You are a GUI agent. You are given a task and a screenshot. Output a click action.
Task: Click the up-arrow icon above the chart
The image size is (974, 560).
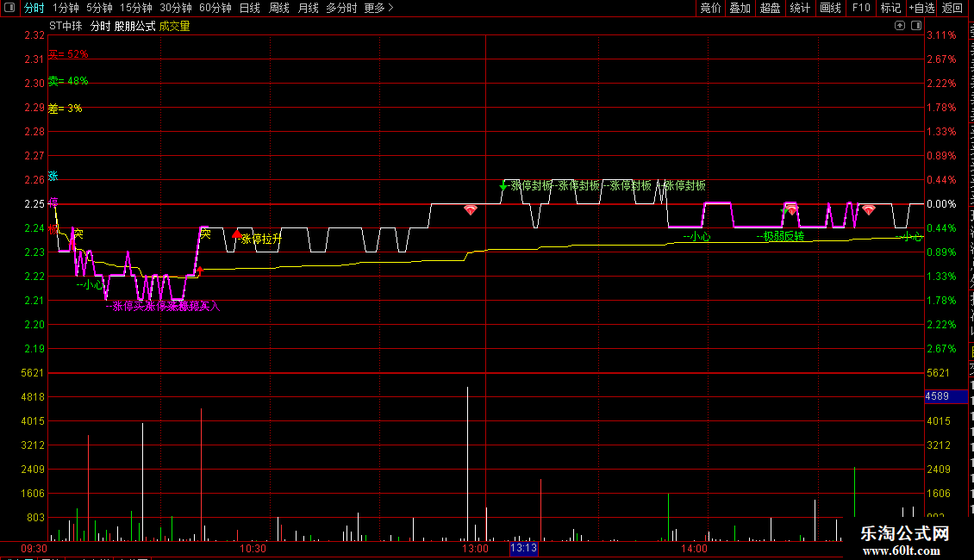(x=900, y=26)
